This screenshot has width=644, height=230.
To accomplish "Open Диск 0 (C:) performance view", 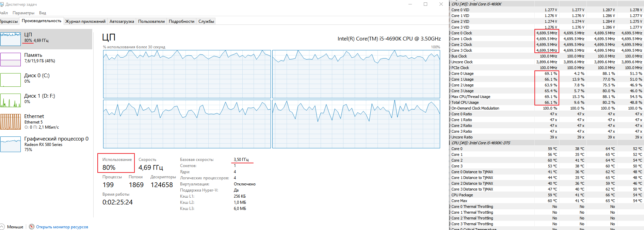I will tap(11, 80).
